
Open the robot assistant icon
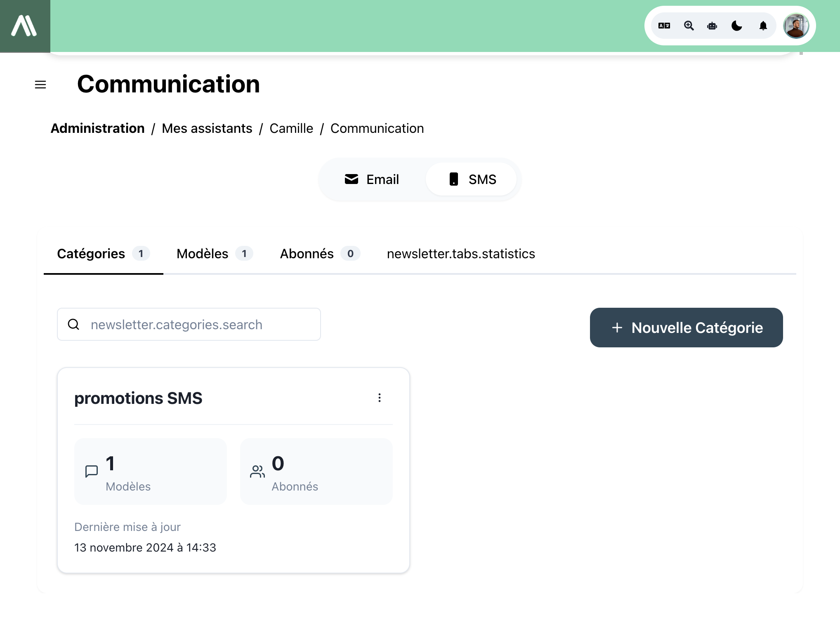point(712,26)
